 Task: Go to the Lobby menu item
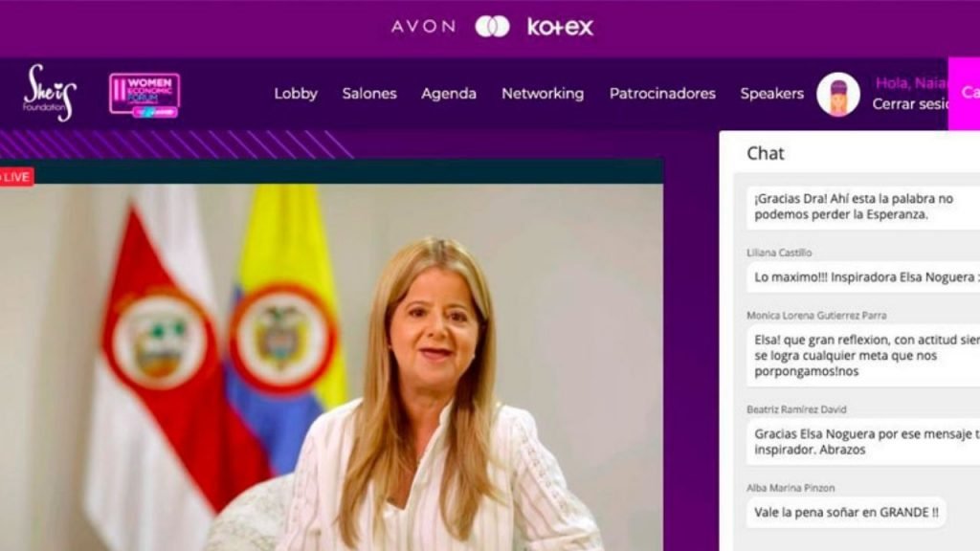[x=296, y=94]
